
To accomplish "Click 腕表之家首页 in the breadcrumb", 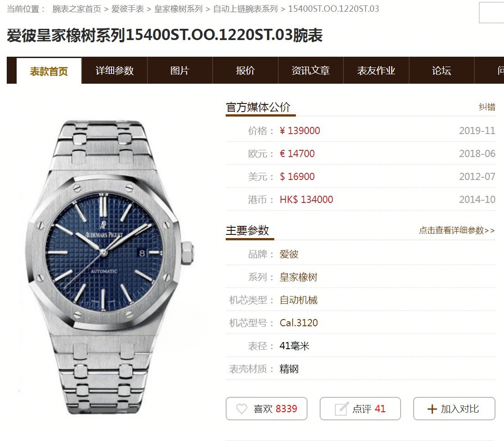I will coord(76,9).
